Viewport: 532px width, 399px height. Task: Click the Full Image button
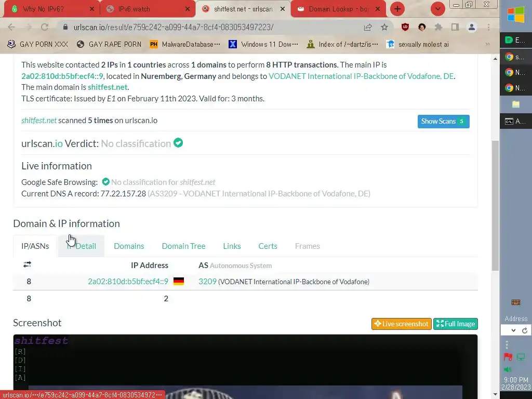coord(455,324)
